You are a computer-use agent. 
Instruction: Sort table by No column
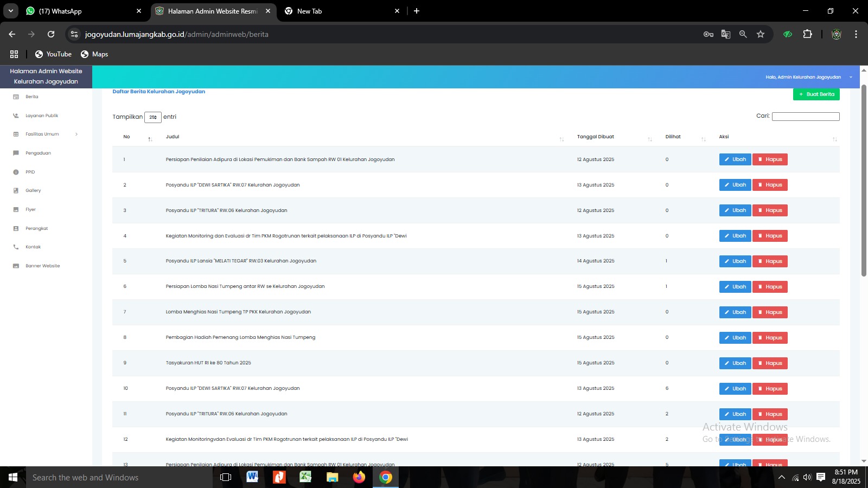coord(150,139)
